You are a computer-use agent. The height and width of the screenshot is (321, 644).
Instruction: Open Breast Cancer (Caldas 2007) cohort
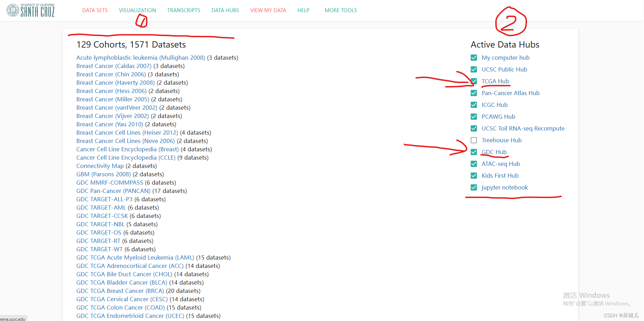point(114,66)
